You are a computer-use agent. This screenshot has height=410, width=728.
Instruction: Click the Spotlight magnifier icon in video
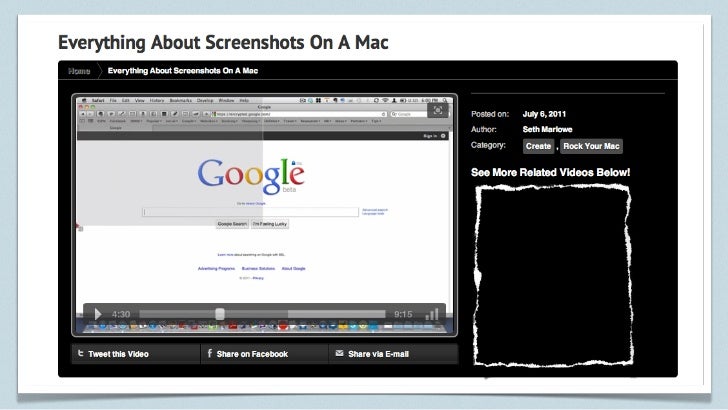click(445, 100)
